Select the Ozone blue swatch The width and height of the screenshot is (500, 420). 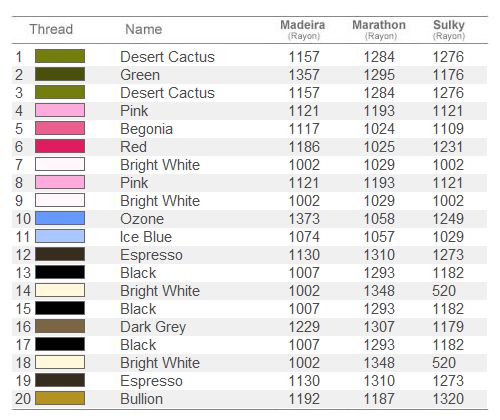coord(60,218)
